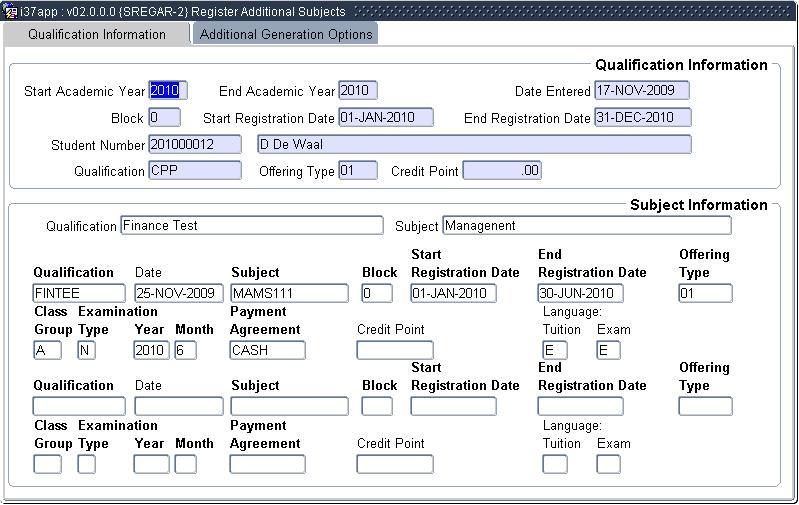Screen dimensions: 799x505
Task: Click the Student Number field
Action: pos(195,144)
